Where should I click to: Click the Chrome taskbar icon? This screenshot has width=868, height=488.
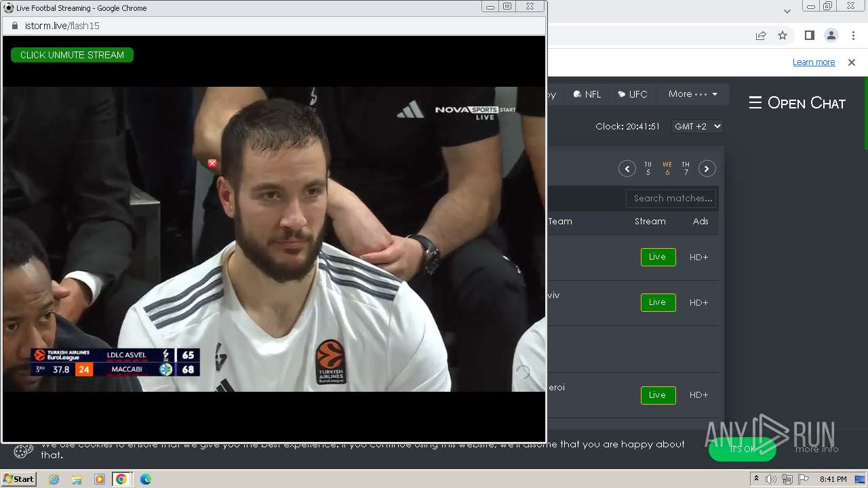click(x=121, y=479)
